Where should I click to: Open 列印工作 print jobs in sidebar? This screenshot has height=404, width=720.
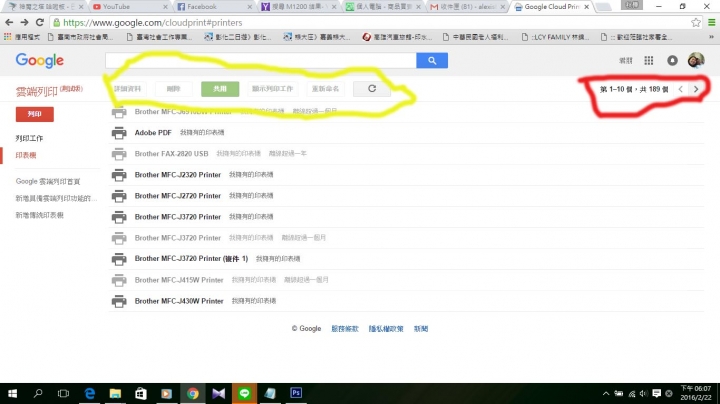point(29,138)
